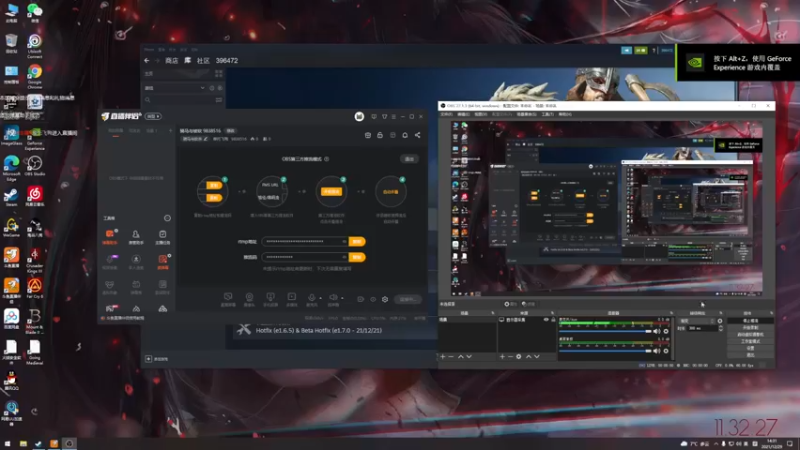The width and height of the screenshot is (800, 450).
Task: Click camera icon in streaming assistant bottom bar
Action: tap(249, 297)
